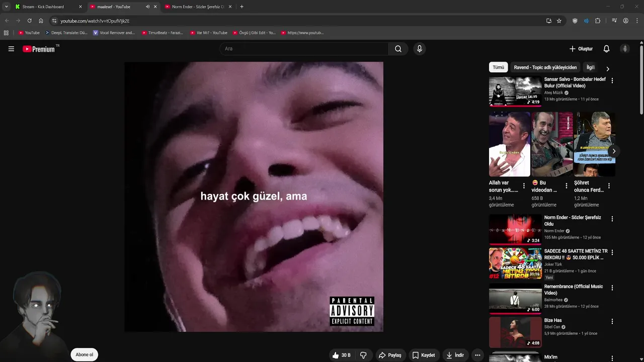The width and height of the screenshot is (644, 362).
Task: Open the blue sound waves extension
Action: click(586, 21)
